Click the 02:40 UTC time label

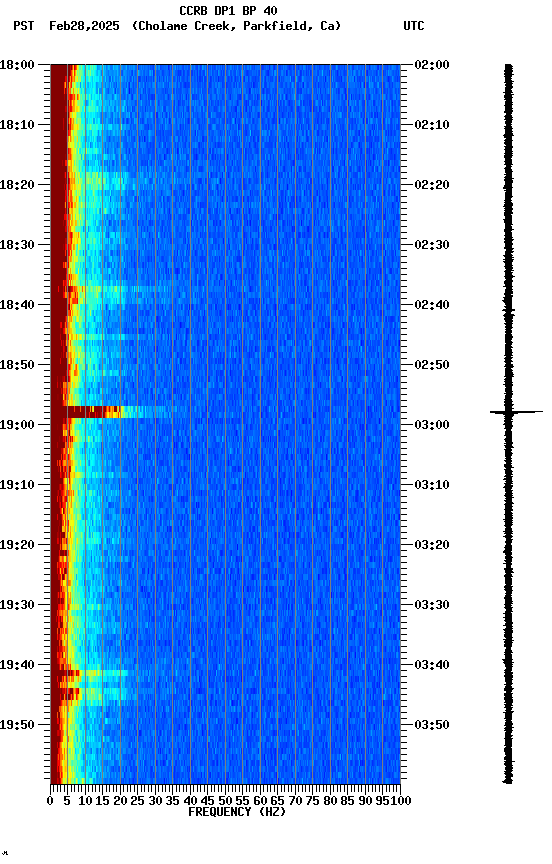pos(432,305)
